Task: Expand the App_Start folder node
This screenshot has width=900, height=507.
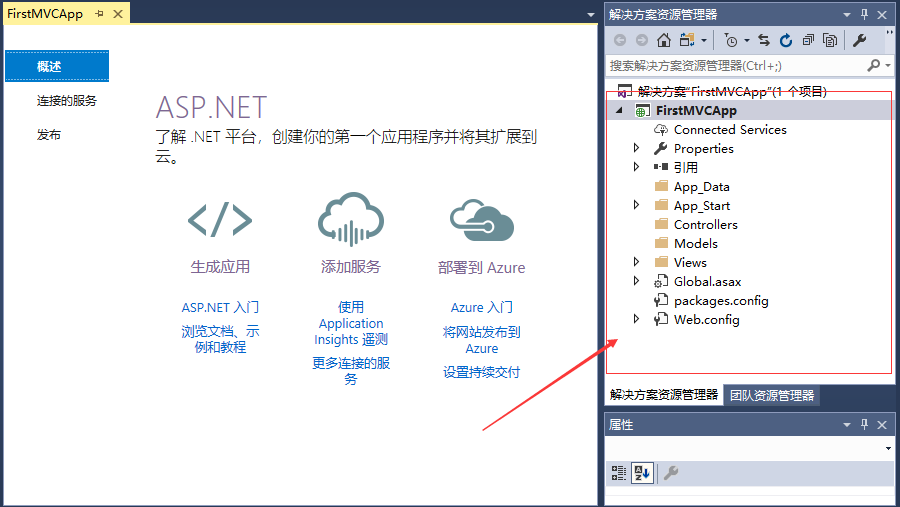Action: point(637,205)
